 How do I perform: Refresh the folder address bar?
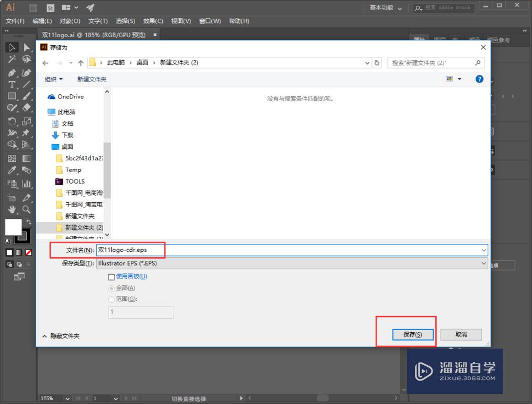click(377, 63)
